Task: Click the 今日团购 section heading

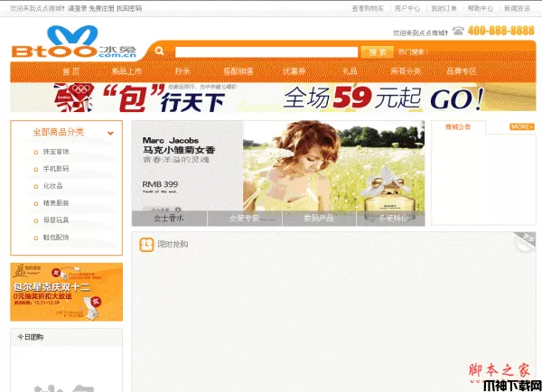Action: click(31, 337)
